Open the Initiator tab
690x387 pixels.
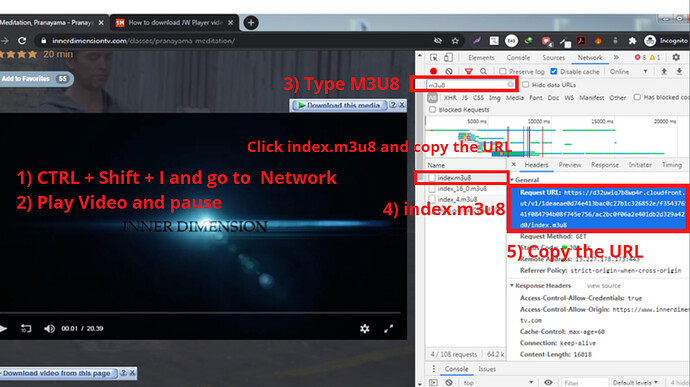(640, 165)
